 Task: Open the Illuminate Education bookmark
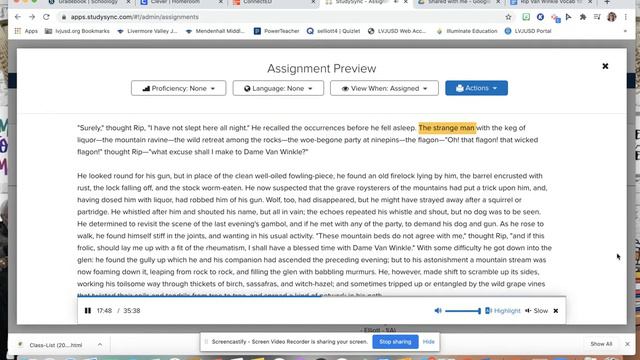(467, 31)
